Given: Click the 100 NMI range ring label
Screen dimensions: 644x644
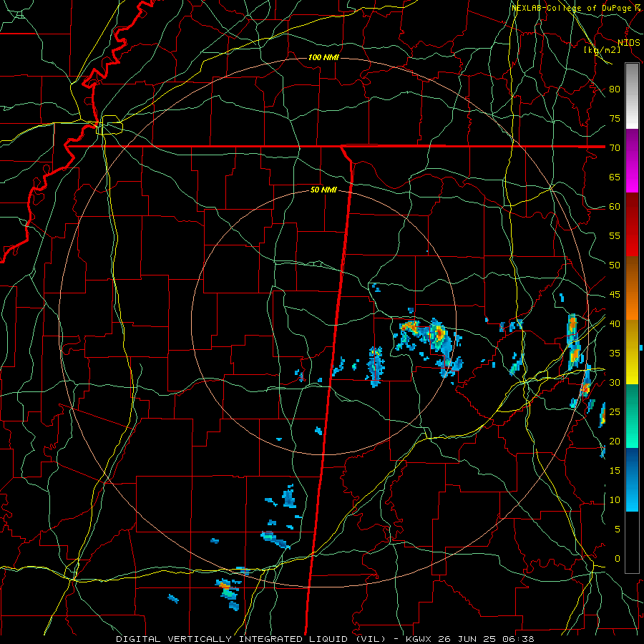Looking at the screenshot, I should 323,57.
